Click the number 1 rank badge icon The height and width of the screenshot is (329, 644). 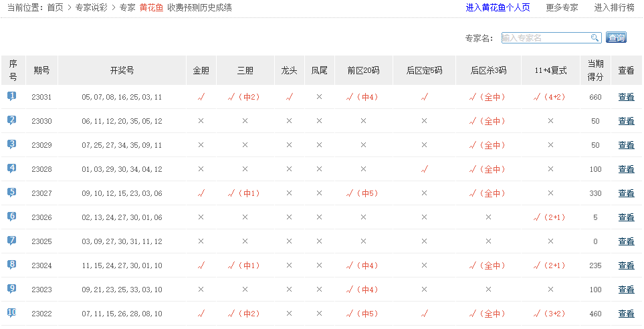(x=12, y=96)
